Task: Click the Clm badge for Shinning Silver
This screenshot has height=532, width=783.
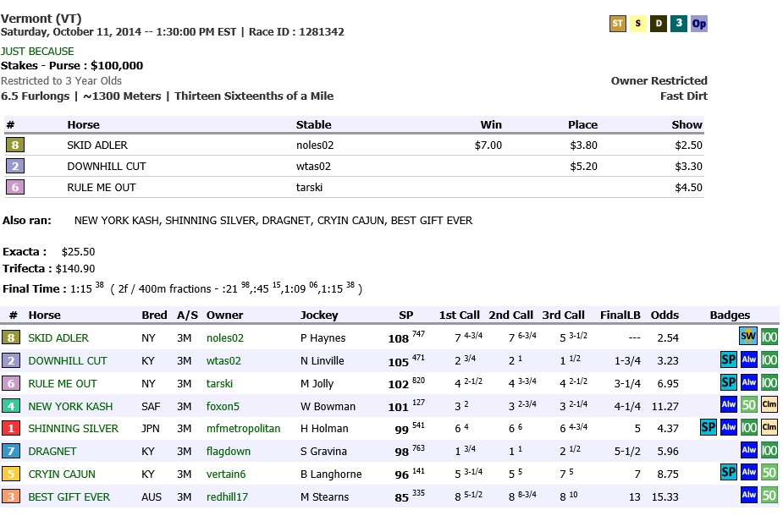Action: (769, 427)
